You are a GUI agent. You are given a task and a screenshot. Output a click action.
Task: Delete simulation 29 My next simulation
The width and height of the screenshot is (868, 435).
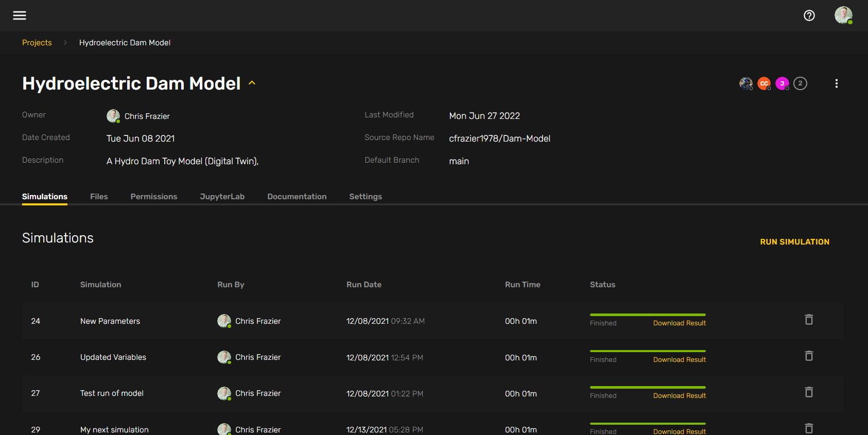click(809, 428)
